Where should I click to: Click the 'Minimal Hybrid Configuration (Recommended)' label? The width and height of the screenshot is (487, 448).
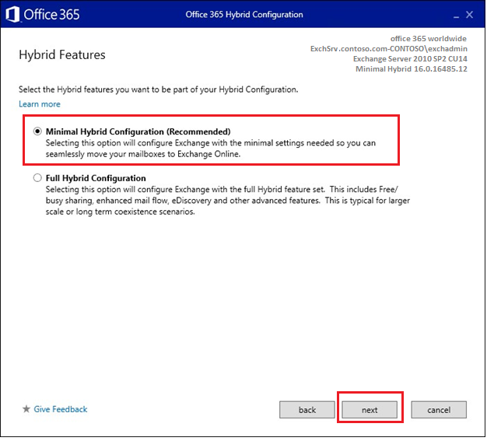(x=138, y=131)
